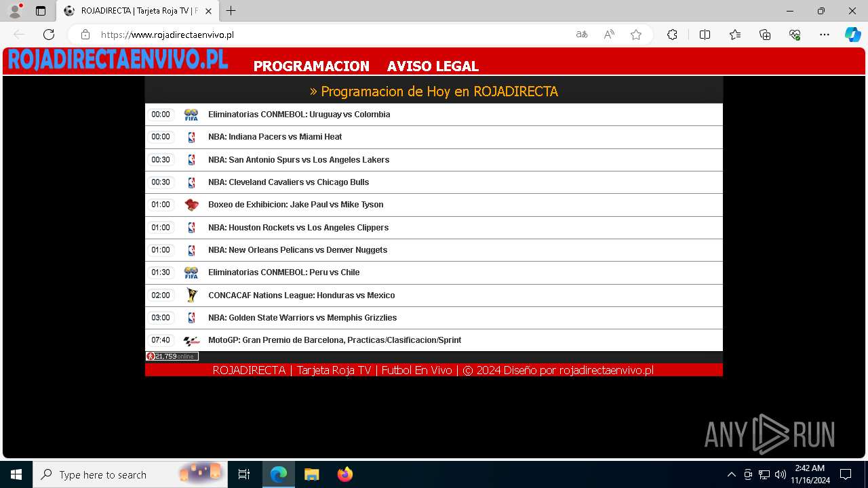Screen dimensions: 868x488
Task: Click the FIFA icon beside Peru vs Chile
Action: tap(191, 272)
